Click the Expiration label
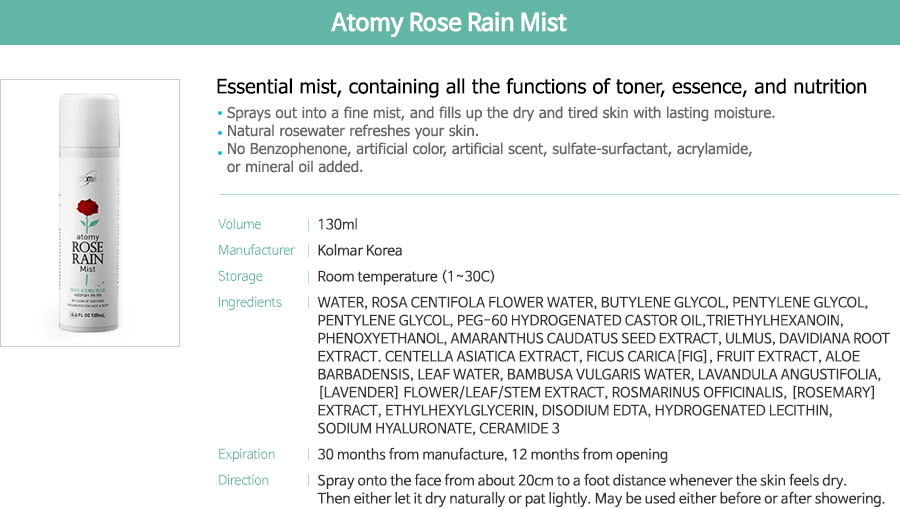 [246, 454]
